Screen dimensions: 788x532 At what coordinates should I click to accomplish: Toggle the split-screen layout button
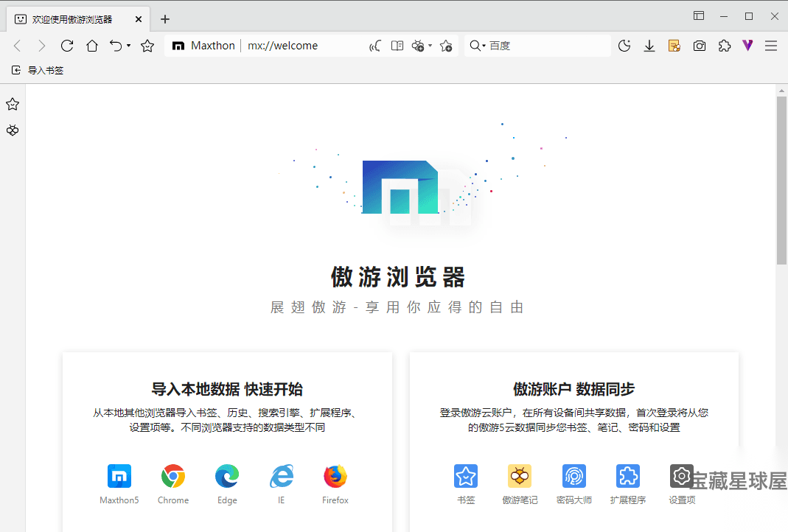(699, 15)
